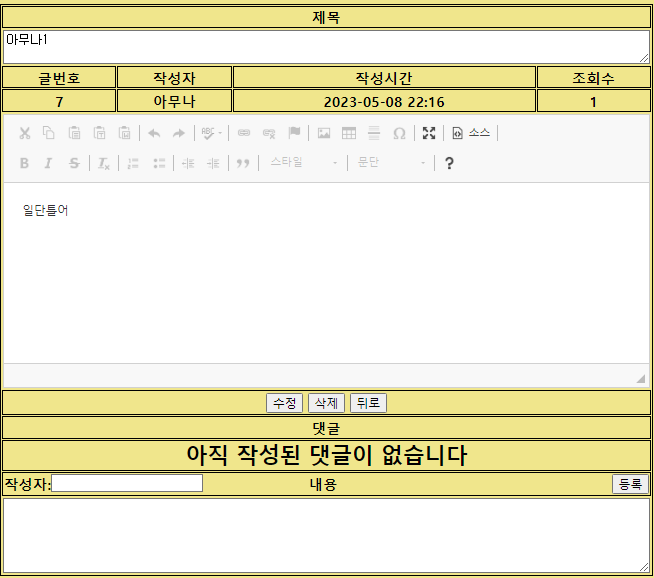The height and width of the screenshot is (578, 654).
Task: Open the 문단 paragraph format dropdown
Action: click(x=391, y=163)
